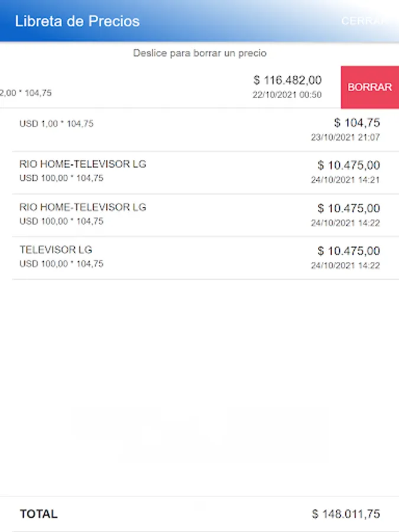Viewport: 399px width, 532px height.
Task: Select the $ 104,75 price amount
Action: pyautogui.click(x=356, y=123)
